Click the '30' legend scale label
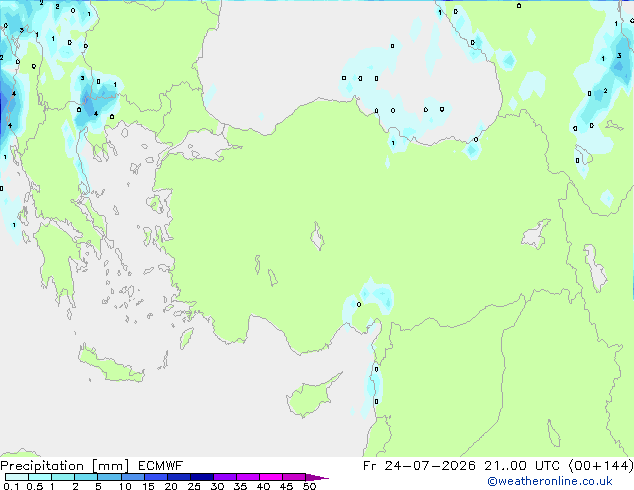This screenshot has width=634, height=490. coord(217,486)
